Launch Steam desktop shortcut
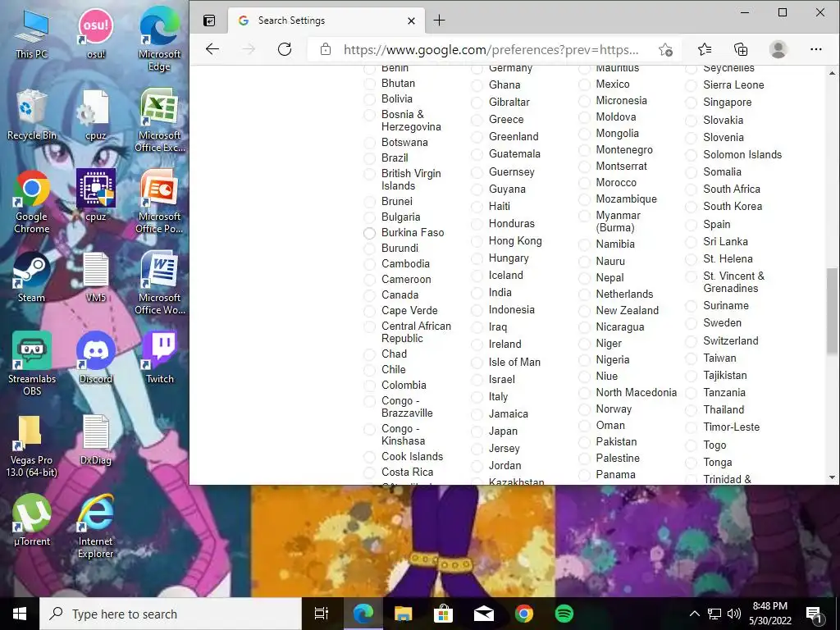This screenshot has height=630, width=840. tap(31, 277)
